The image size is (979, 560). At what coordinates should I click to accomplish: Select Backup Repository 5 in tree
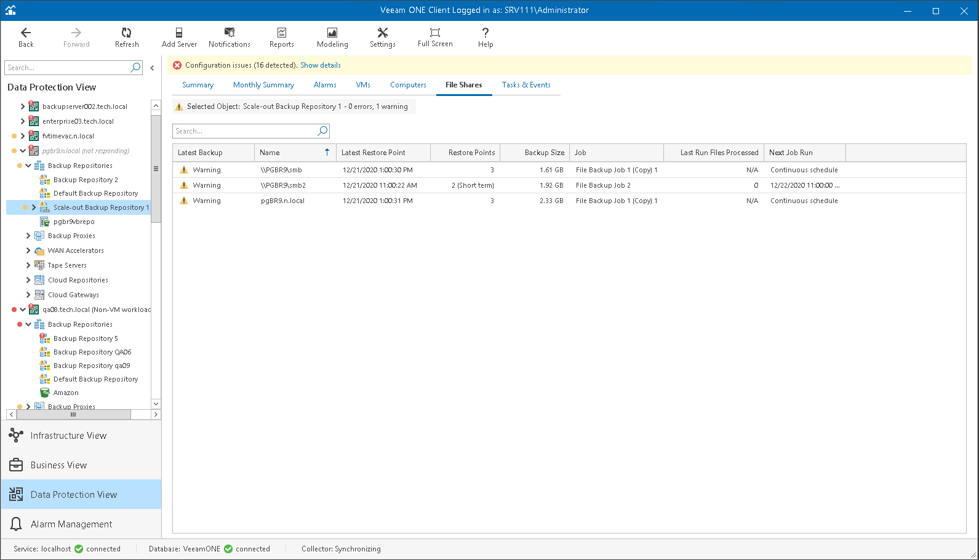[86, 338]
